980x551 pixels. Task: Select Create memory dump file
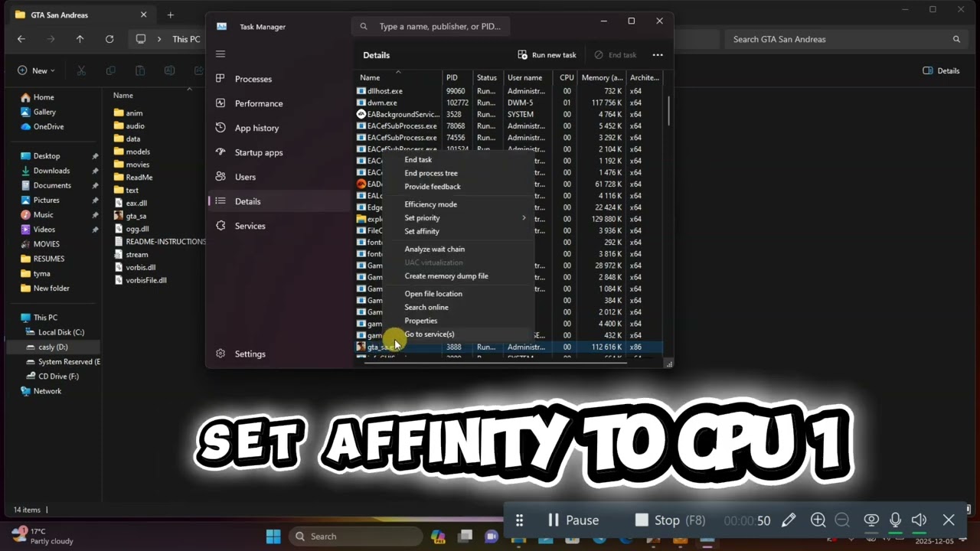(x=446, y=276)
